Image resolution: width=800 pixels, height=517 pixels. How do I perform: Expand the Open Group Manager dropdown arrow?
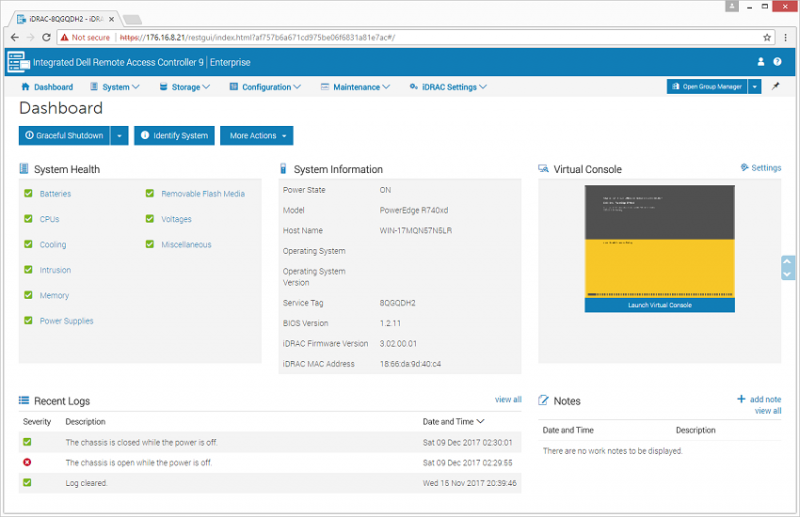pos(755,87)
